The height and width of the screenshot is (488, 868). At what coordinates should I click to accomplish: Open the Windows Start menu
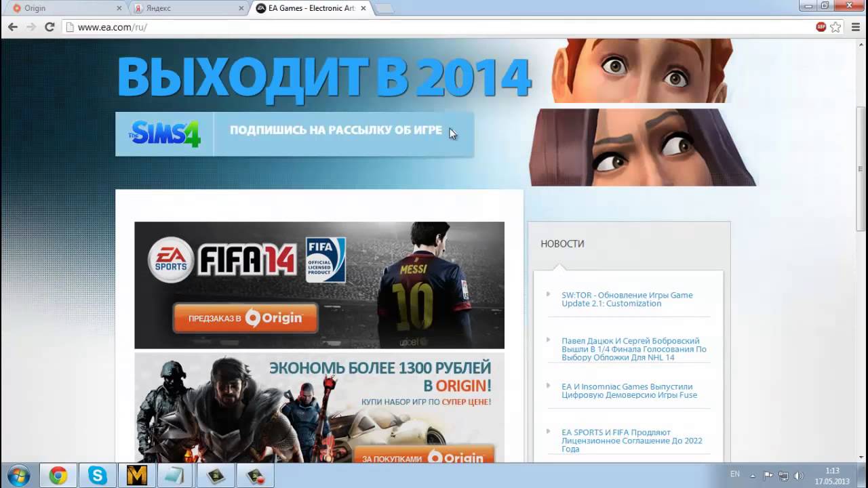tap(18, 475)
